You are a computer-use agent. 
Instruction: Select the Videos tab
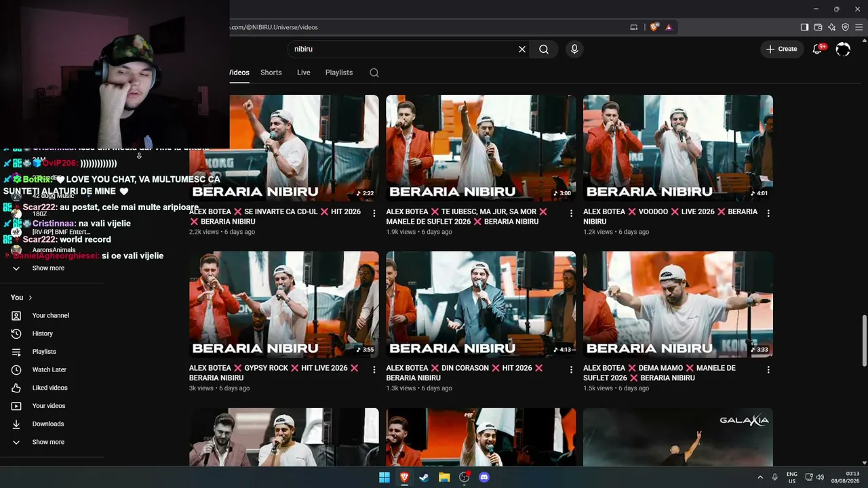pos(239,73)
